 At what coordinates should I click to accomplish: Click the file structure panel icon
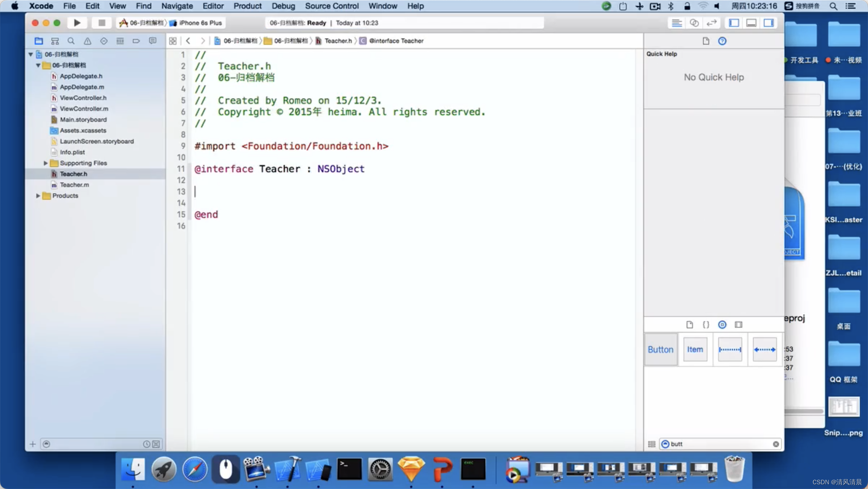[39, 41]
